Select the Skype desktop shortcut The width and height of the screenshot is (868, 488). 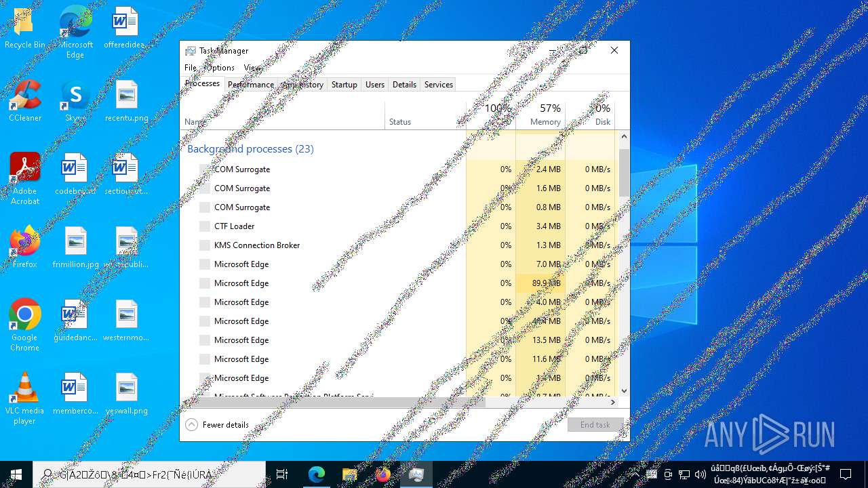[75, 101]
